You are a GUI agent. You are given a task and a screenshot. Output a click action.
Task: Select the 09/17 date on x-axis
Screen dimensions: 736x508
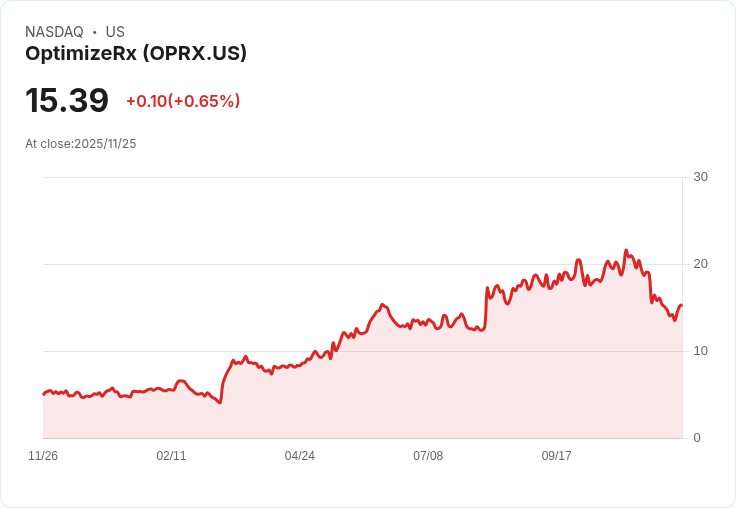pyautogui.click(x=557, y=456)
